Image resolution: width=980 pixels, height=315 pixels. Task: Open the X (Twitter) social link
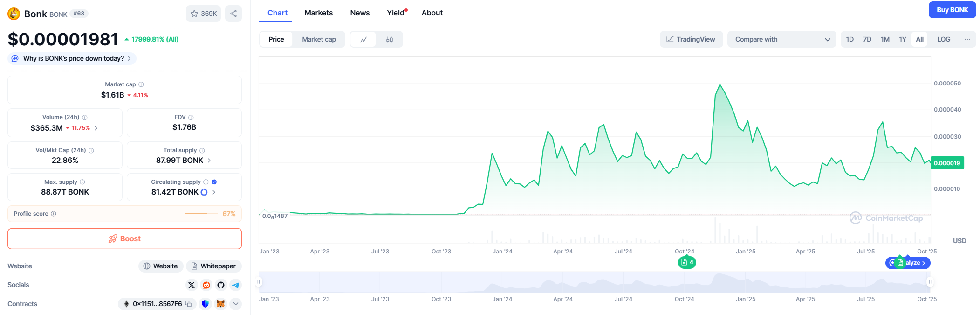[192, 285]
